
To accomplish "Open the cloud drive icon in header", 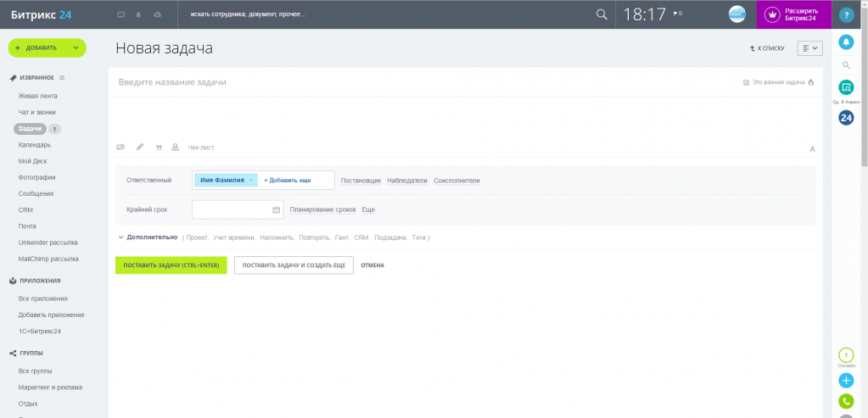I will (x=157, y=15).
